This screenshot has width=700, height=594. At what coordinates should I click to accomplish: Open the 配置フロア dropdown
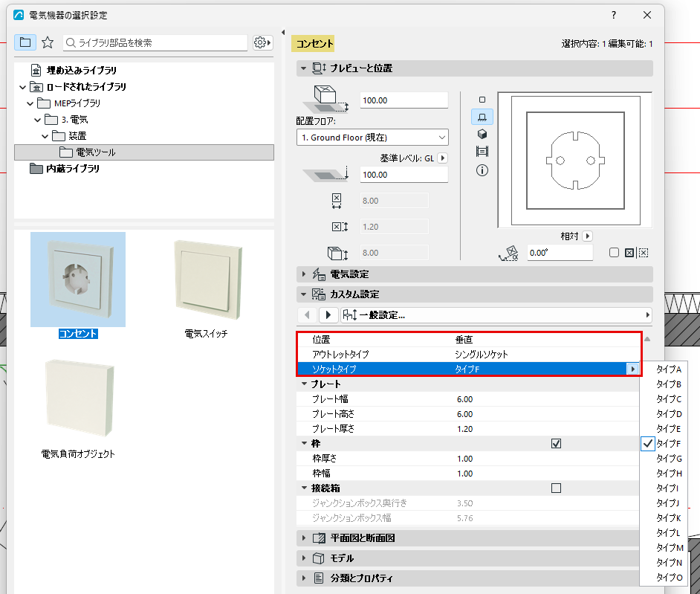(372, 138)
